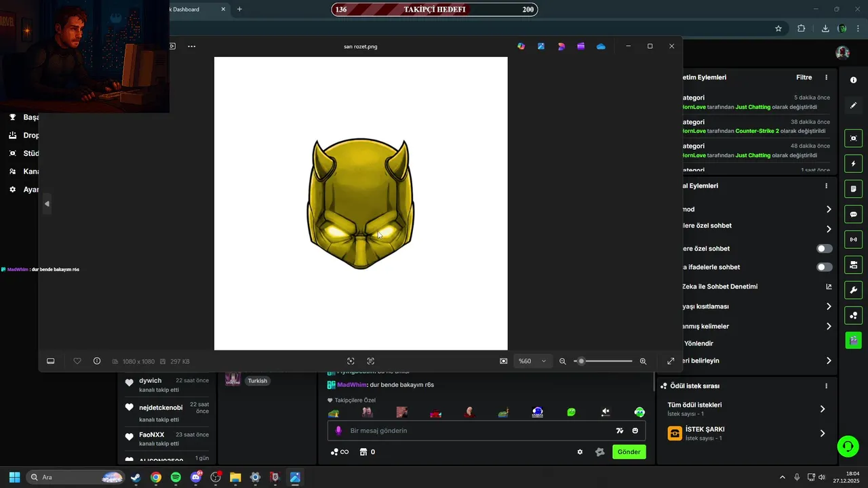Viewport: 868px width, 488px height.
Task: Bookmark page with the star icon in Chrome
Action: point(778,28)
